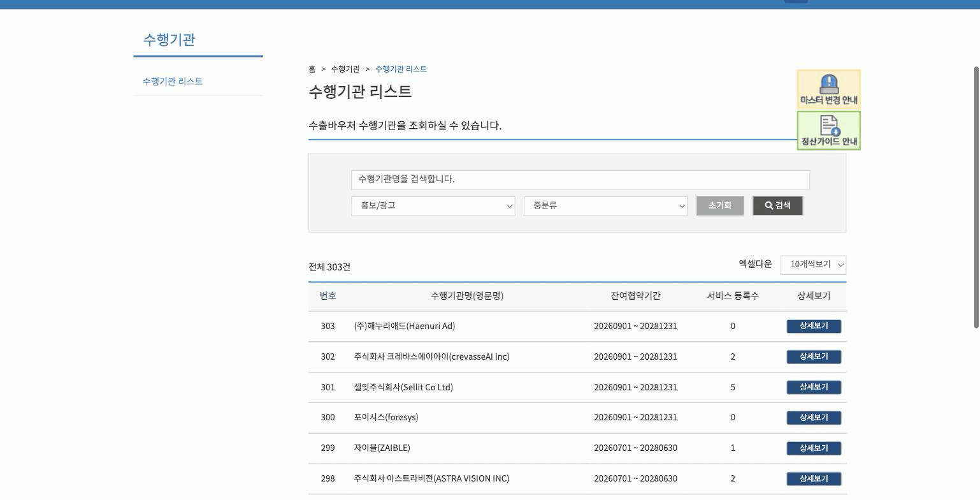This screenshot has width=980, height=500.
Task: Expand the 10개씩보기 page size dropdown
Action: coord(813,265)
